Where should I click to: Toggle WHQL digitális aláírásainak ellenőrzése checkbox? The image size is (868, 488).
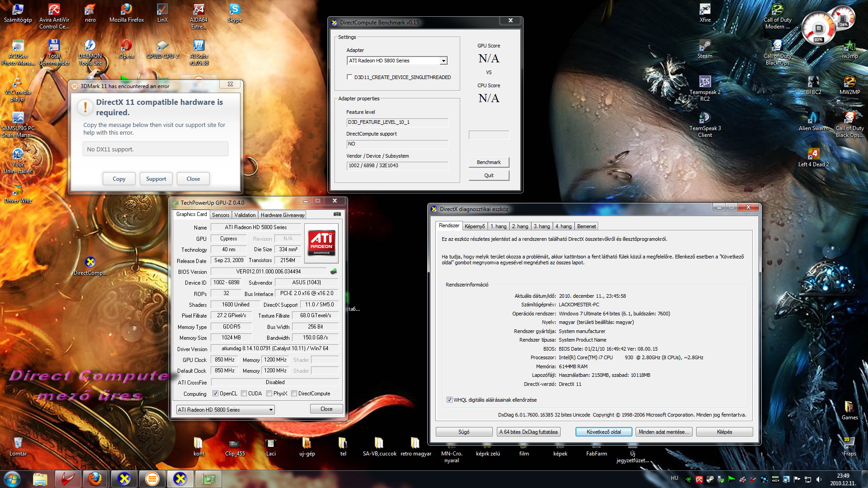tap(449, 400)
